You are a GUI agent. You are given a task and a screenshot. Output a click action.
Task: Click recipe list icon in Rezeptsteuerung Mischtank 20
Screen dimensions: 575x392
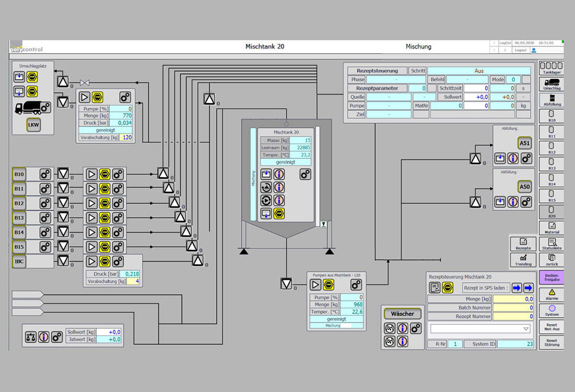[434, 288]
